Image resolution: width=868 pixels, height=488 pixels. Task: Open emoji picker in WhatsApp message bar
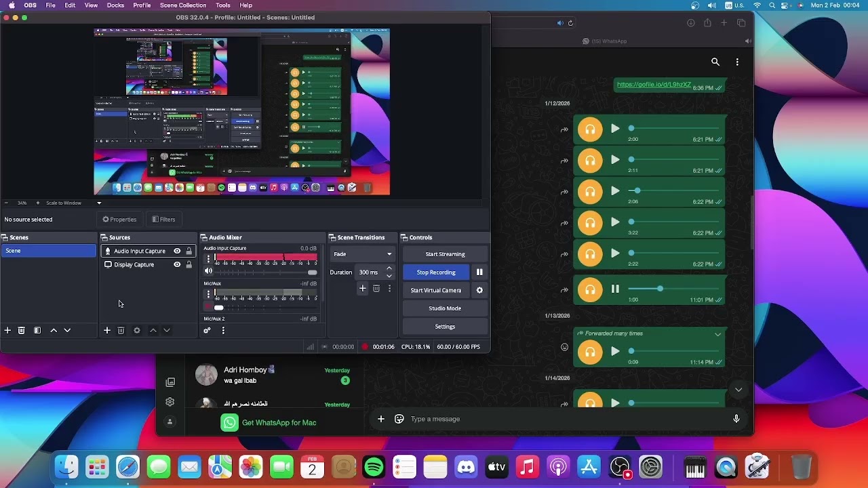399,419
